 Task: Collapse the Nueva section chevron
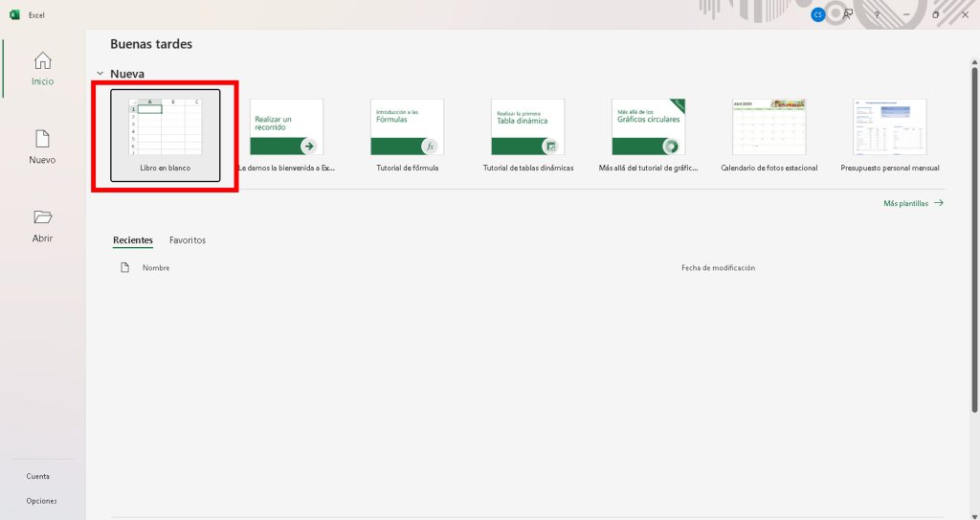pos(100,74)
